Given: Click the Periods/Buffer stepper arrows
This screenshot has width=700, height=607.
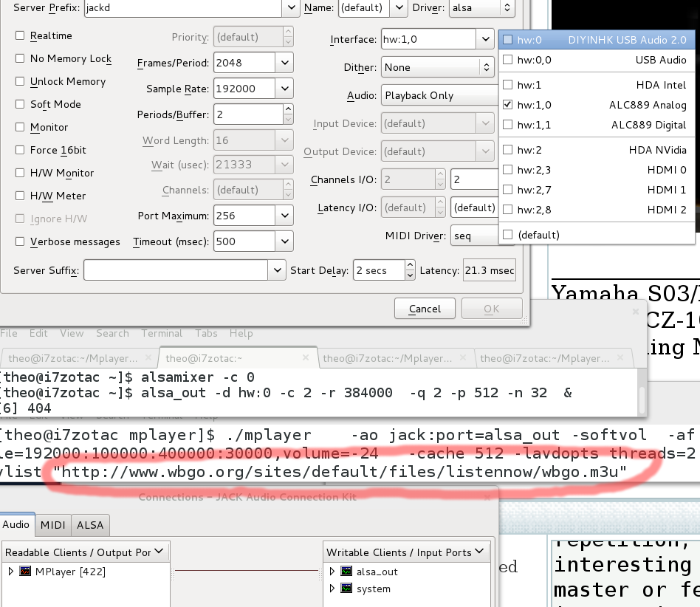Looking at the screenshot, I should [288, 114].
